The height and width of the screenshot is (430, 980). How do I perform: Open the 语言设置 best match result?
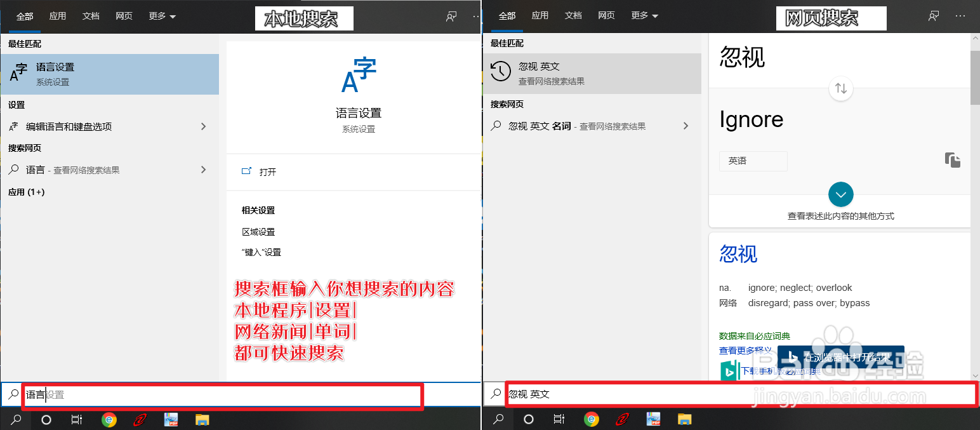[110, 74]
